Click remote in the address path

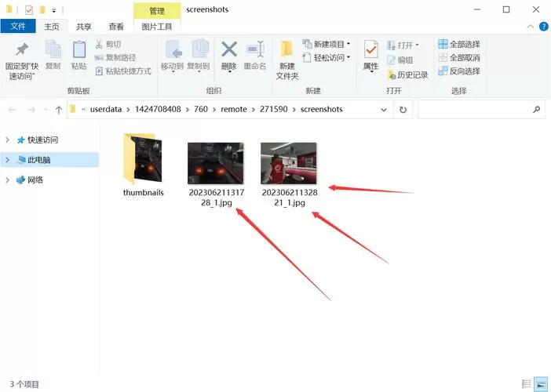tap(234, 109)
